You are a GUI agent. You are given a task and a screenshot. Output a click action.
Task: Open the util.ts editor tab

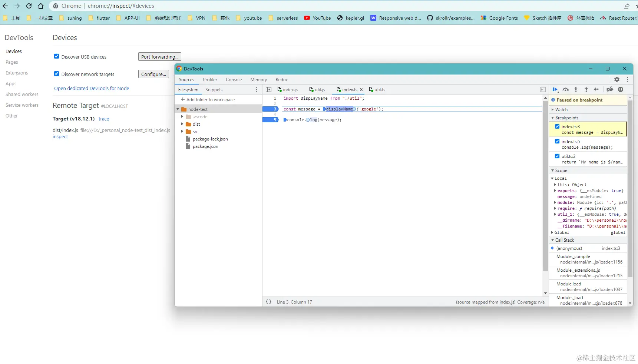click(x=377, y=90)
